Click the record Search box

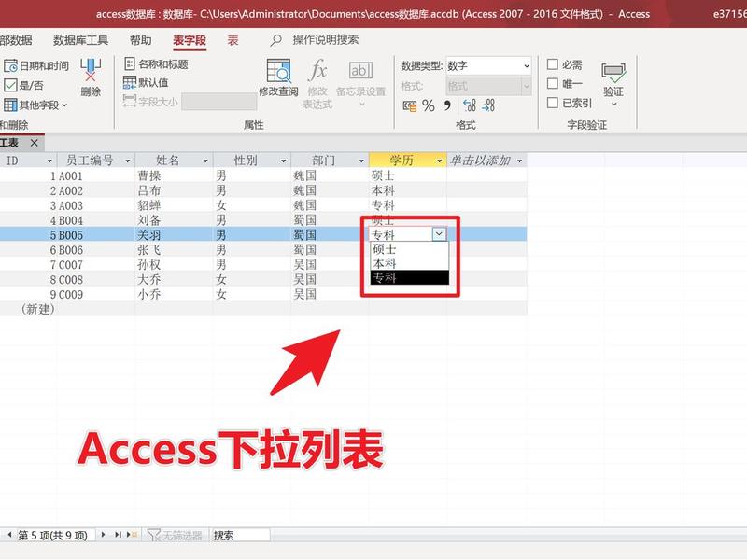[241, 535]
